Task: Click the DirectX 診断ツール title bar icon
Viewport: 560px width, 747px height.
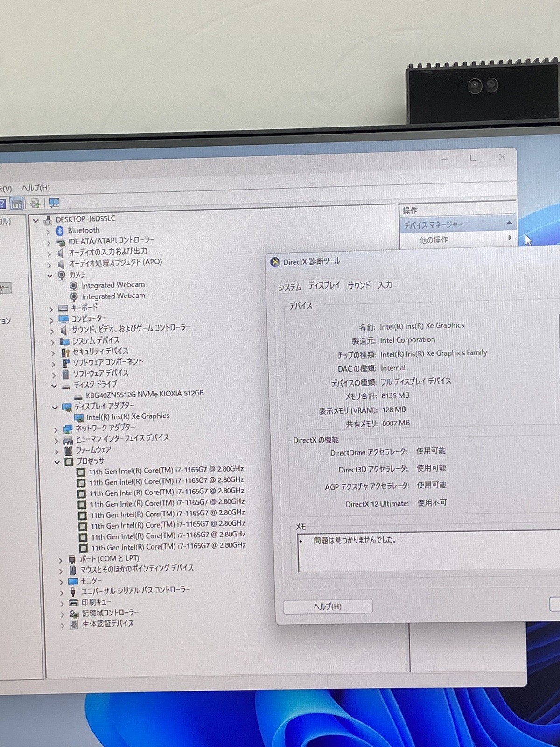Action: tap(275, 262)
